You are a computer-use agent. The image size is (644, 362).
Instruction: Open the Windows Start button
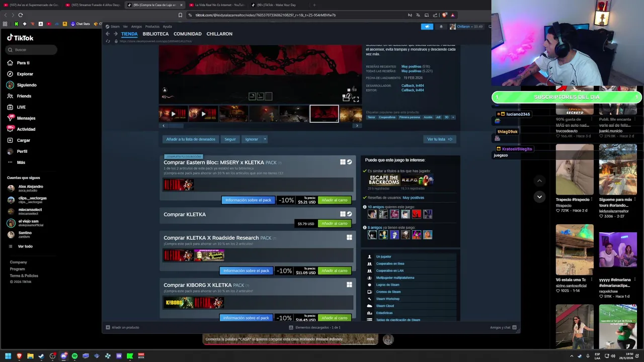coord(8,356)
